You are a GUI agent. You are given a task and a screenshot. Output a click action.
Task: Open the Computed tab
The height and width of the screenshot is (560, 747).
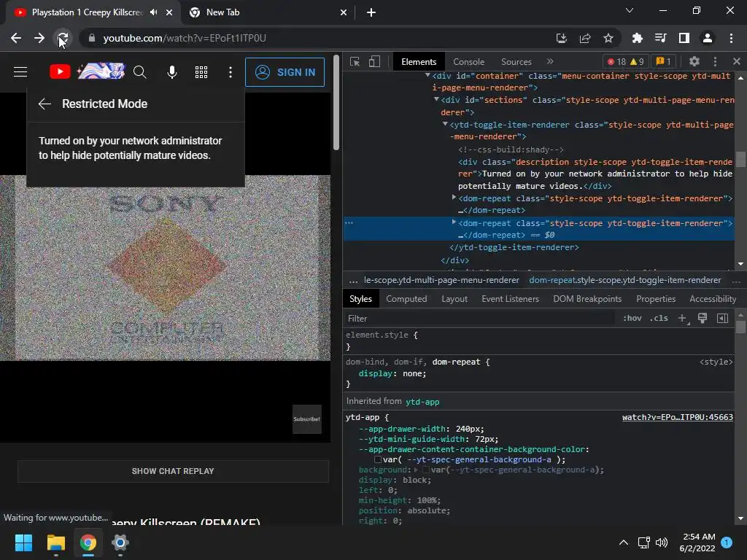tap(406, 299)
